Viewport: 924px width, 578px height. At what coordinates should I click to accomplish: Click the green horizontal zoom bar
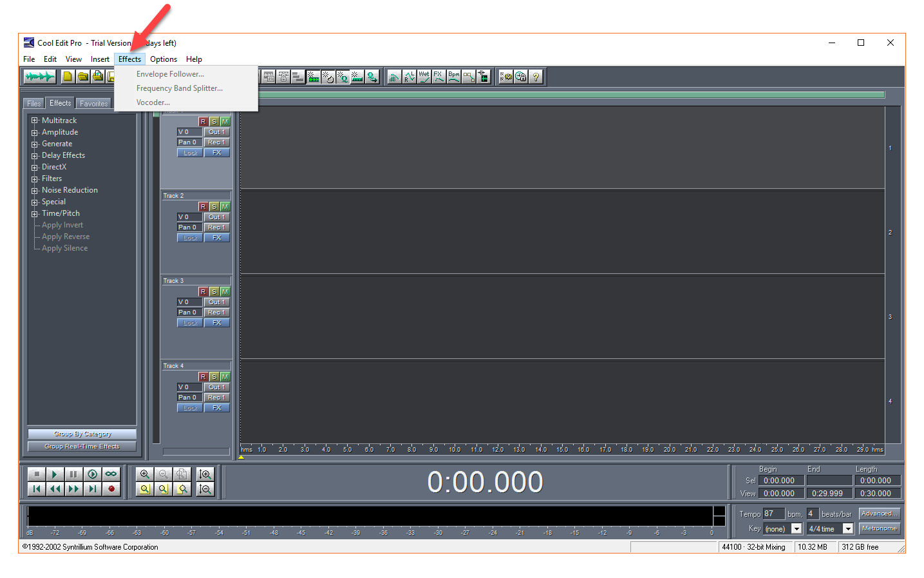pyautogui.click(x=572, y=95)
